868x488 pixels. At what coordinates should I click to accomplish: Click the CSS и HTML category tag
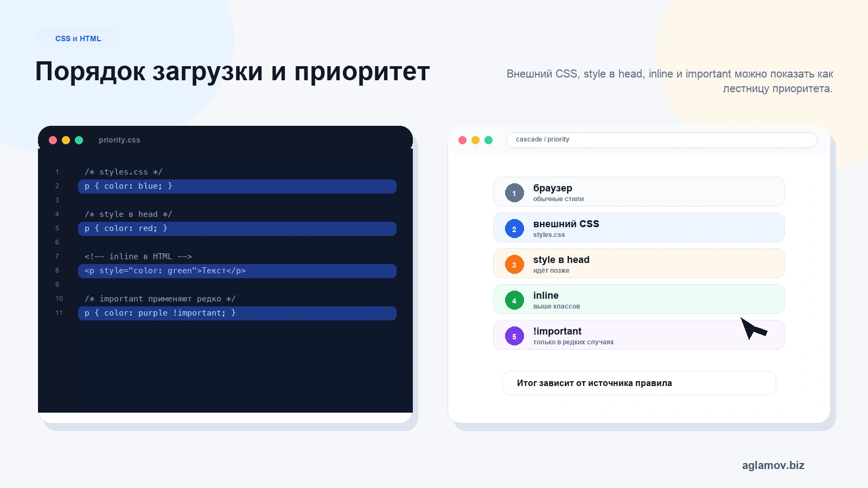(78, 38)
